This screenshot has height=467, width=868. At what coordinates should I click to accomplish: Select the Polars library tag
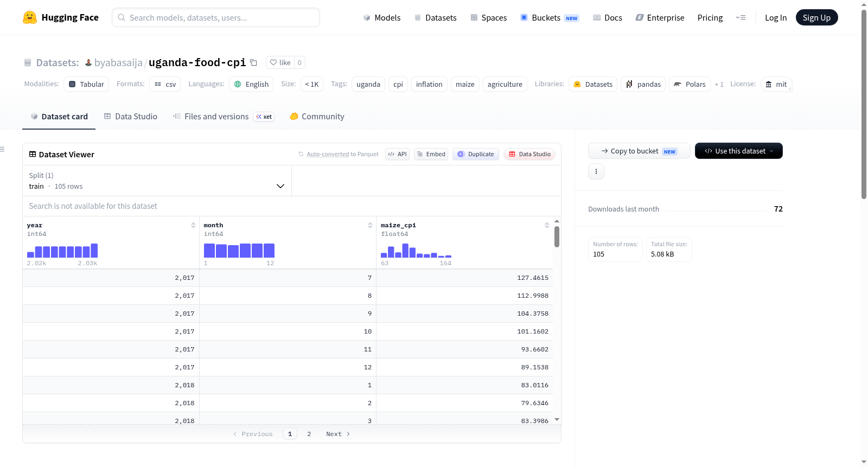(x=690, y=84)
